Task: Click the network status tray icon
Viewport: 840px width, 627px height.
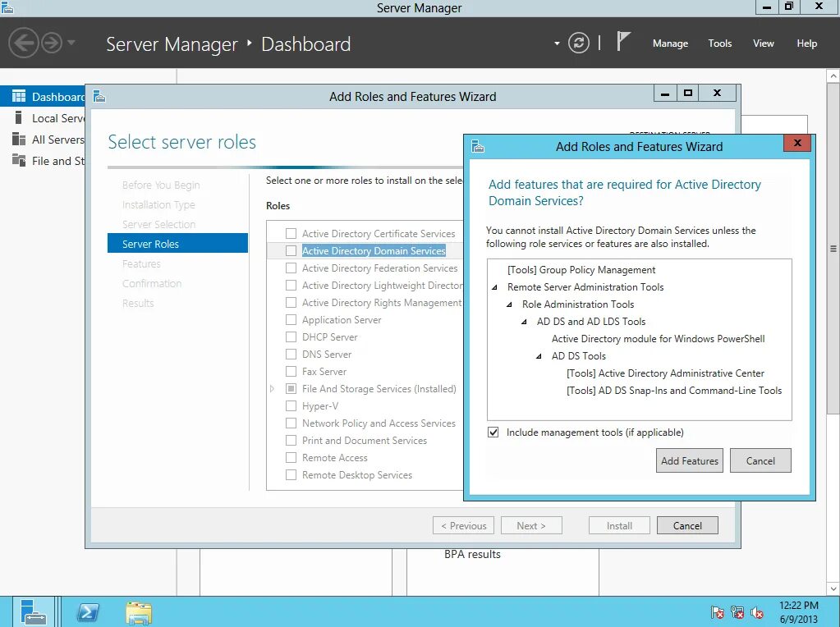Action: point(737,612)
